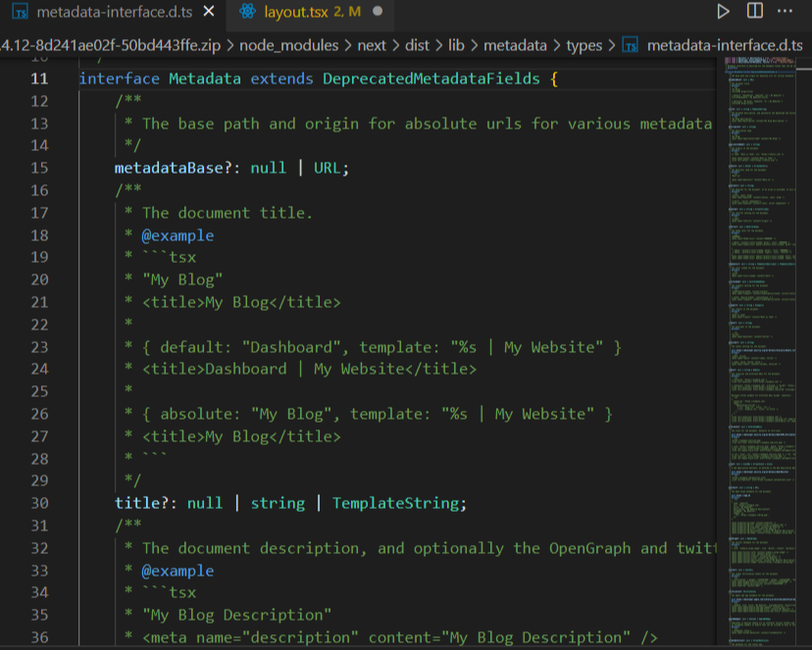Click line number 36 in the gutter
812x650 pixels.
click(x=39, y=637)
